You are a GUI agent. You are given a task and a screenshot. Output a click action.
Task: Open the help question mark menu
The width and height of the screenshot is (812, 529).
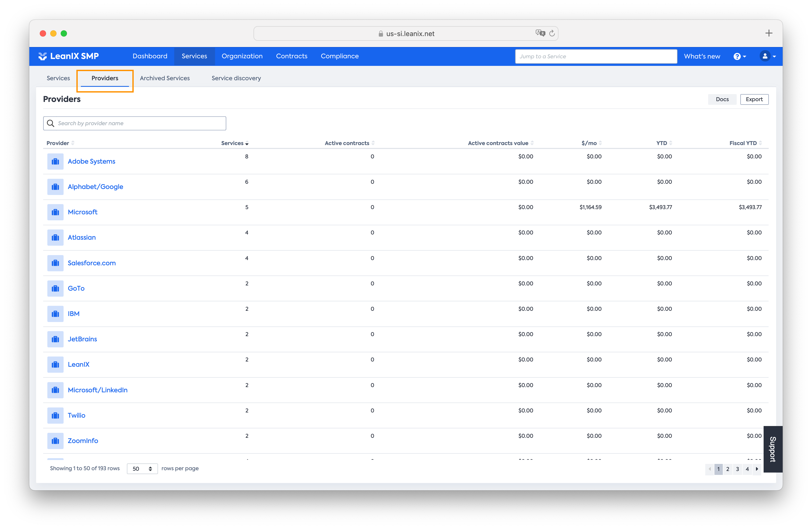740,56
